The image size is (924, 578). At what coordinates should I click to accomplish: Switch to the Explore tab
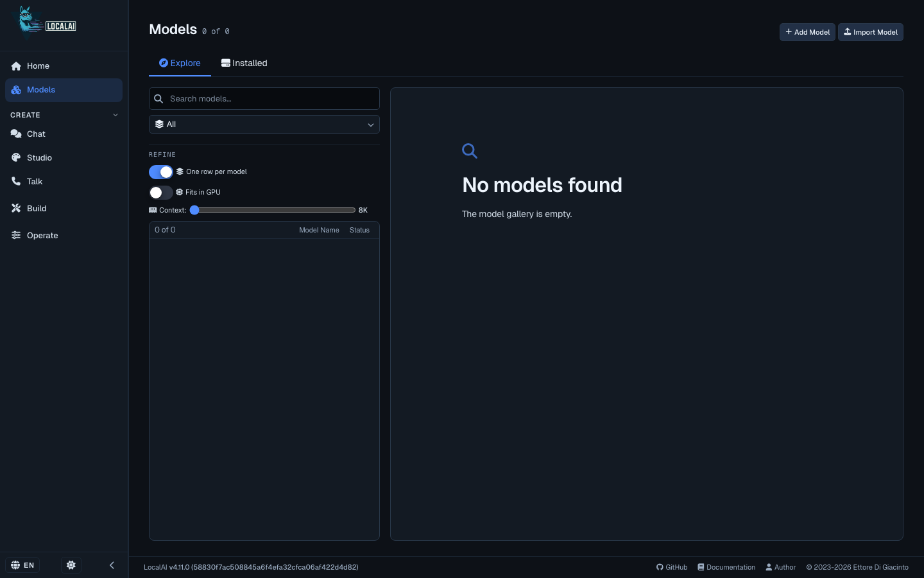[180, 63]
